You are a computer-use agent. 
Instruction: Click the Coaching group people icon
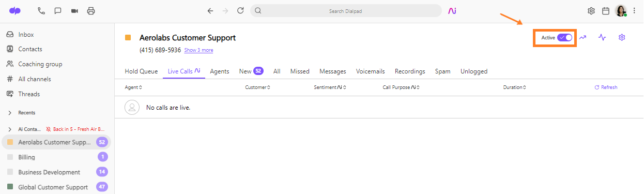pyautogui.click(x=10, y=64)
